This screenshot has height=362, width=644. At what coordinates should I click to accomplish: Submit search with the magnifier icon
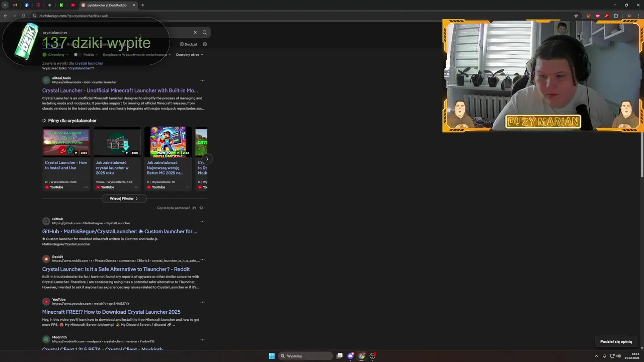click(205, 32)
